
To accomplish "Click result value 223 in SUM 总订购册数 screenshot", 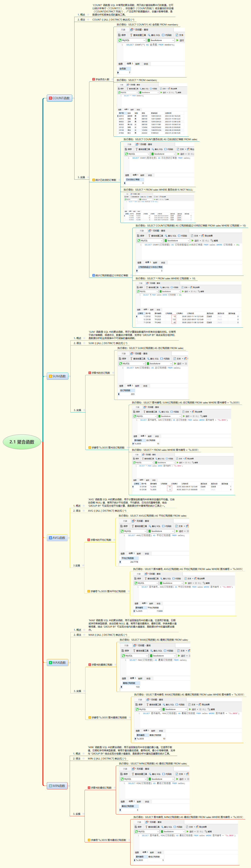I will tap(133, 394).
